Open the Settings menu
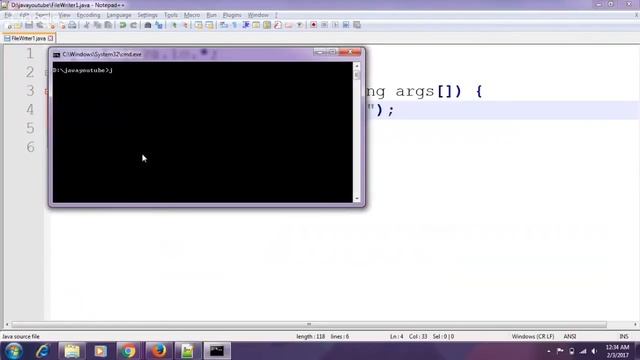The image size is (640, 360). pyautogui.click(x=147, y=15)
